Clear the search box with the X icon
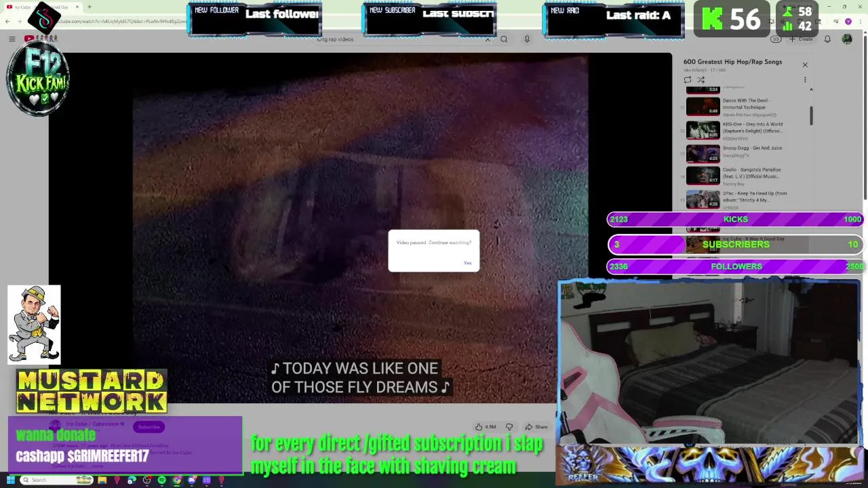 click(x=487, y=39)
